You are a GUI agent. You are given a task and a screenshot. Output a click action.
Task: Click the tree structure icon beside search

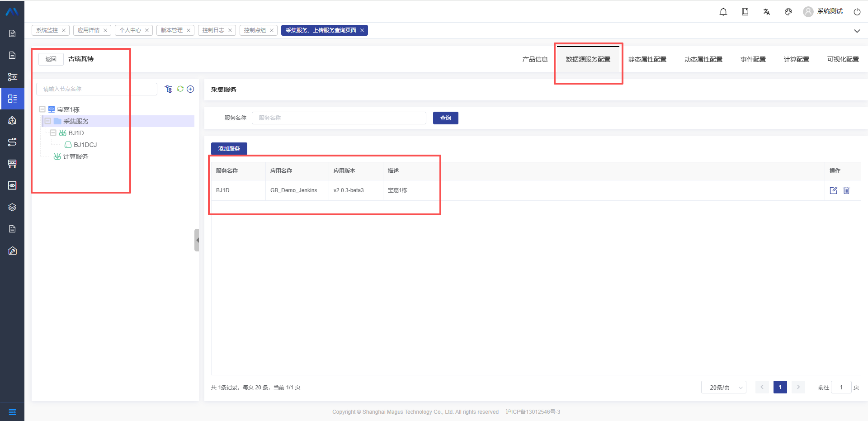point(169,89)
